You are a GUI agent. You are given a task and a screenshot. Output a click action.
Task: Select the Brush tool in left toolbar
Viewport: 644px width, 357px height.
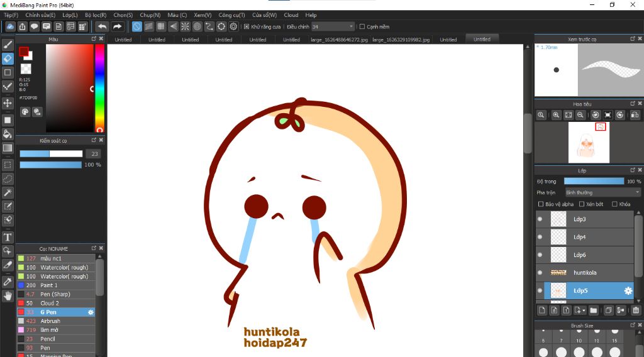coord(8,45)
